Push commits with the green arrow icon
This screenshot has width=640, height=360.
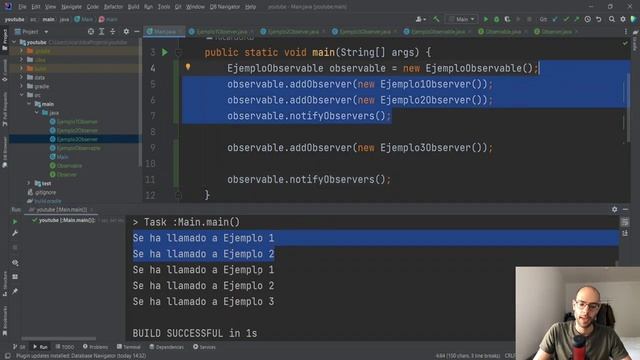pos(577,19)
